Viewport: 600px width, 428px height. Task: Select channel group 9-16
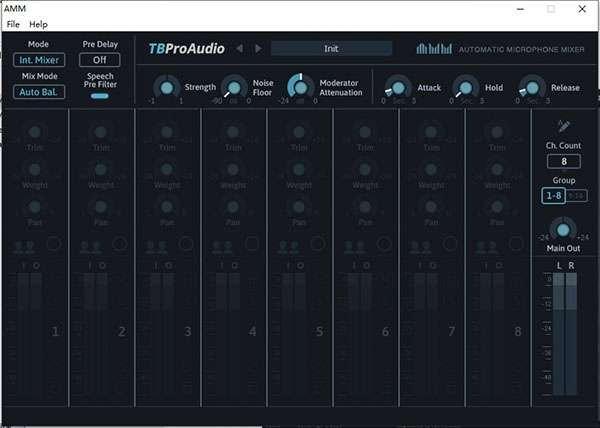point(576,196)
